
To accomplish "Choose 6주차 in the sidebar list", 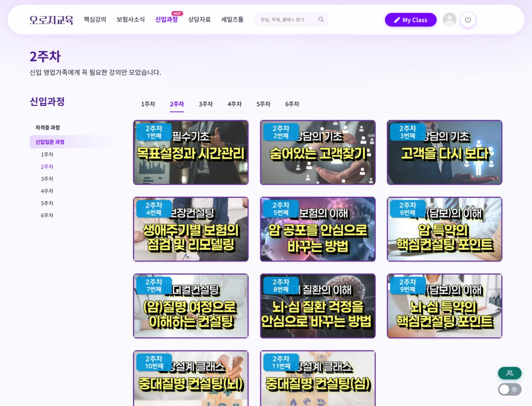I will pyautogui.click(x=47, y=215).
